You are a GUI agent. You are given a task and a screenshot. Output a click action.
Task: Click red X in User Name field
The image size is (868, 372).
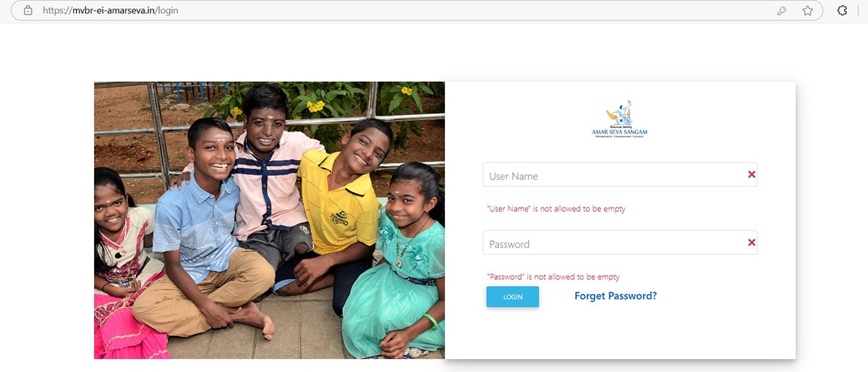click(x=752, y=174)
